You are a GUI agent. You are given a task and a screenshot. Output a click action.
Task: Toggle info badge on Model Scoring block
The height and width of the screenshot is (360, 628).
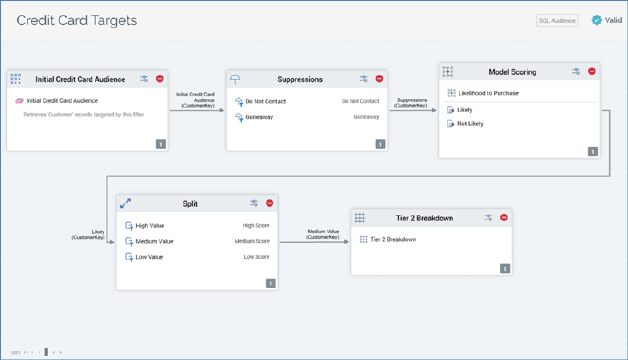point(593,151)
